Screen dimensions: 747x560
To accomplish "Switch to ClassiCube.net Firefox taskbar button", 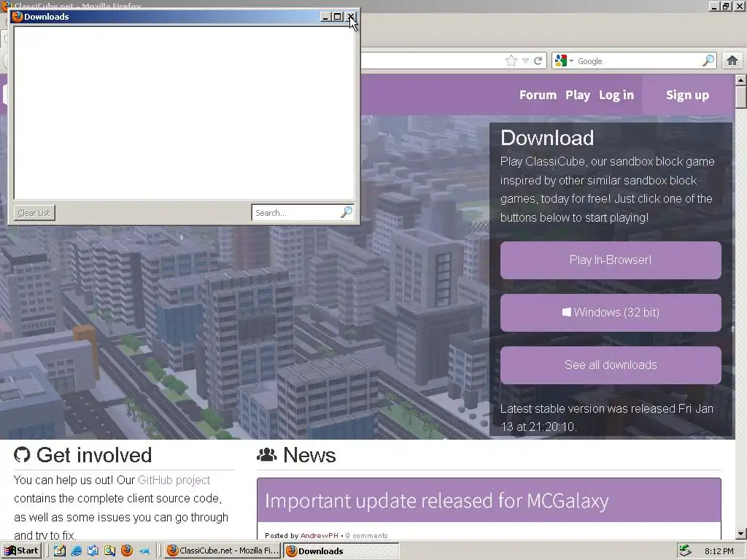I will pos(223,551).
